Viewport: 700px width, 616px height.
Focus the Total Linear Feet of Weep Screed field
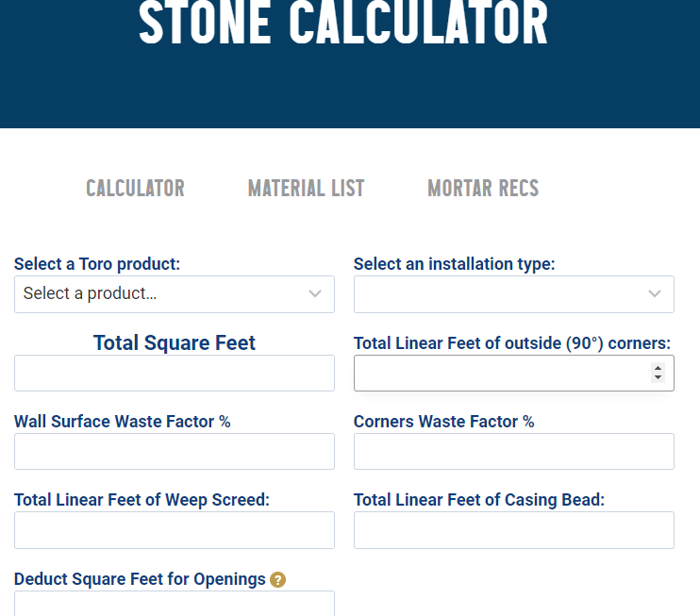coord(175,530)
